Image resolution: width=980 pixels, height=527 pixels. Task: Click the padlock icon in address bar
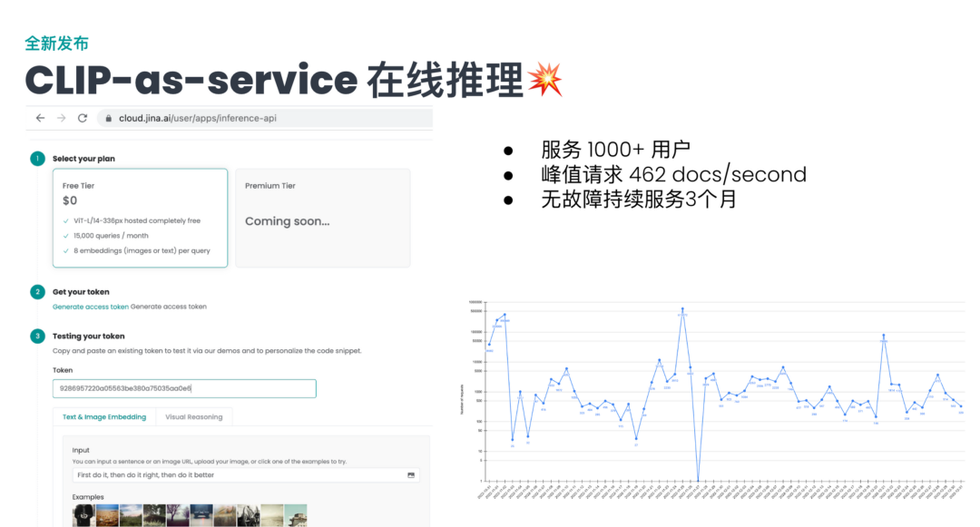pos(109,118)
